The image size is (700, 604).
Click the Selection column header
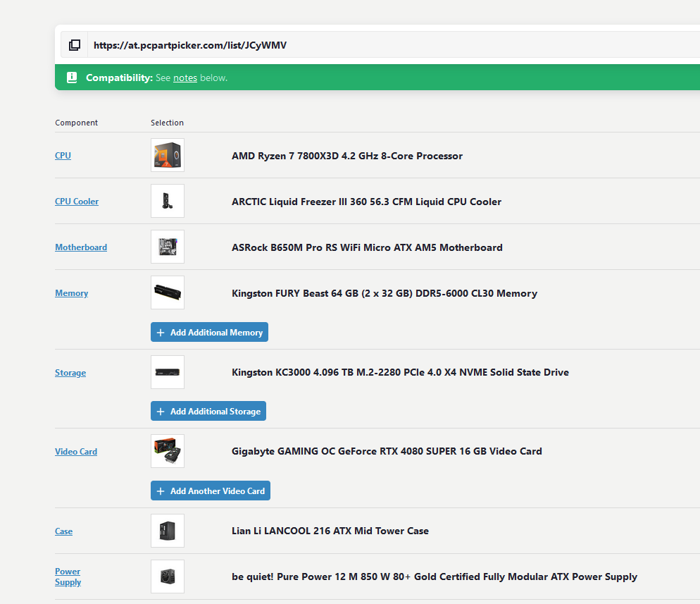(167, 123)
